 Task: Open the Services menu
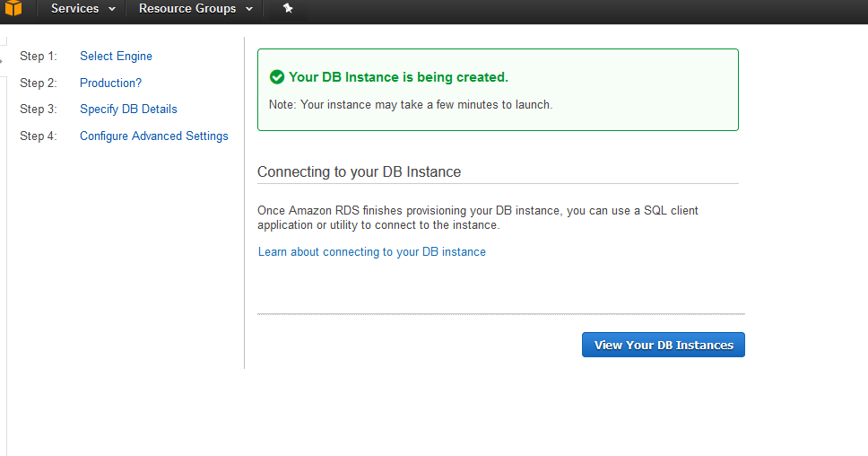coord(83,8)
